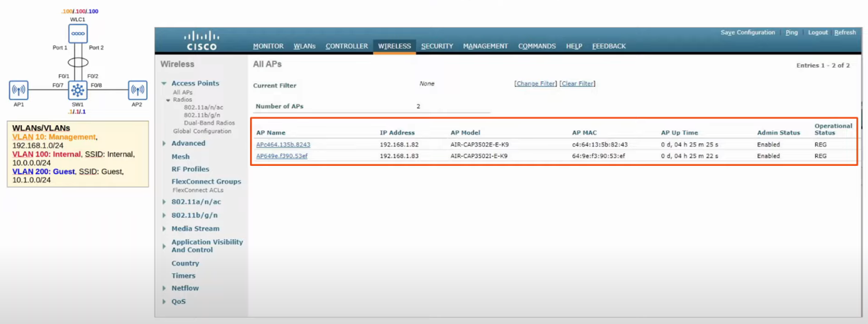Click the AP1 access point icon
The height and width of the screenshot is (324, 868).
pos(19,90)
